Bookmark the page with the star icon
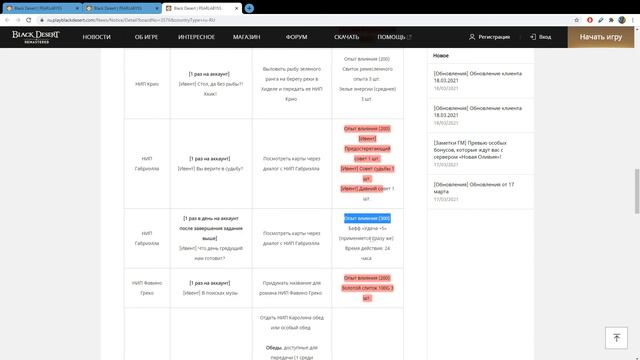The height and width of the screenshot is (360, 640). point(576,20)
